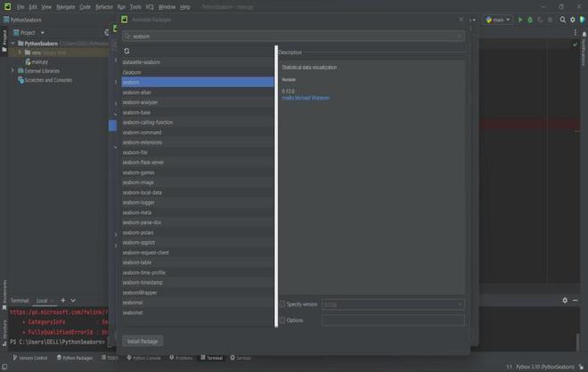Image resolution: width=588 pixels, height=372 pixels.
Task: Open the View menu
Action: [x=46, y=7]
